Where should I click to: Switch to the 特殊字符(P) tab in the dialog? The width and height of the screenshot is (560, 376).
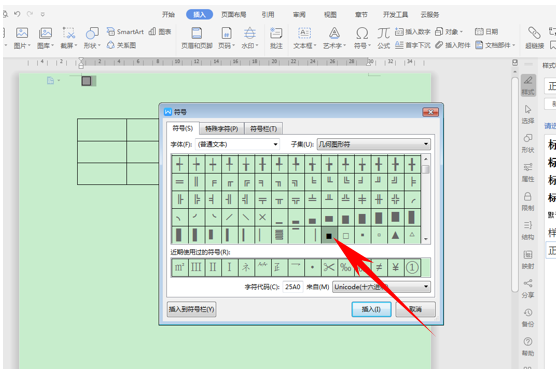tap(222, 129)
